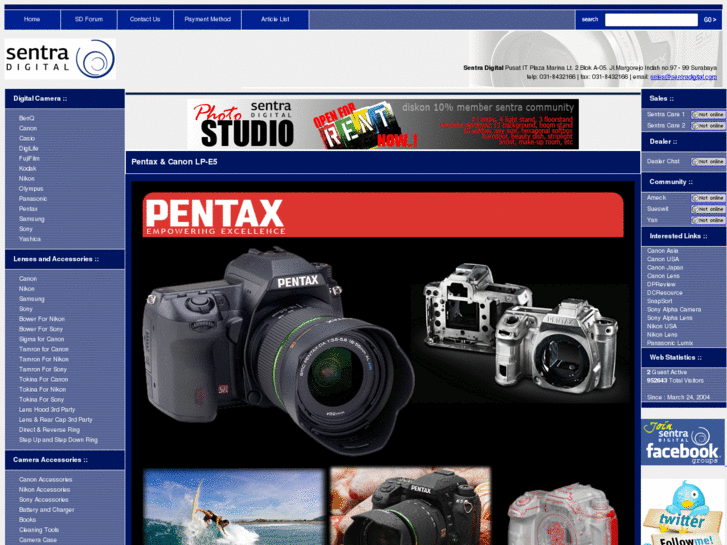Image resolution: width=727 pixels, height=545 pixels.
Task: Click Pentax & Canon LP-E5 article title
Action: point(174,162)
